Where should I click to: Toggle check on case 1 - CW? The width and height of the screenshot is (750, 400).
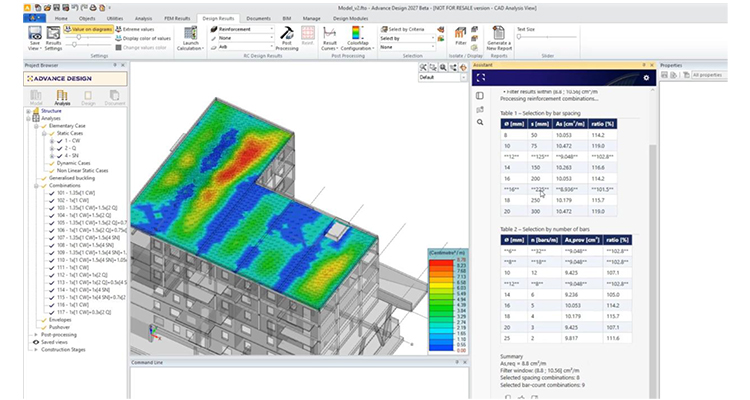click(60, 141)
